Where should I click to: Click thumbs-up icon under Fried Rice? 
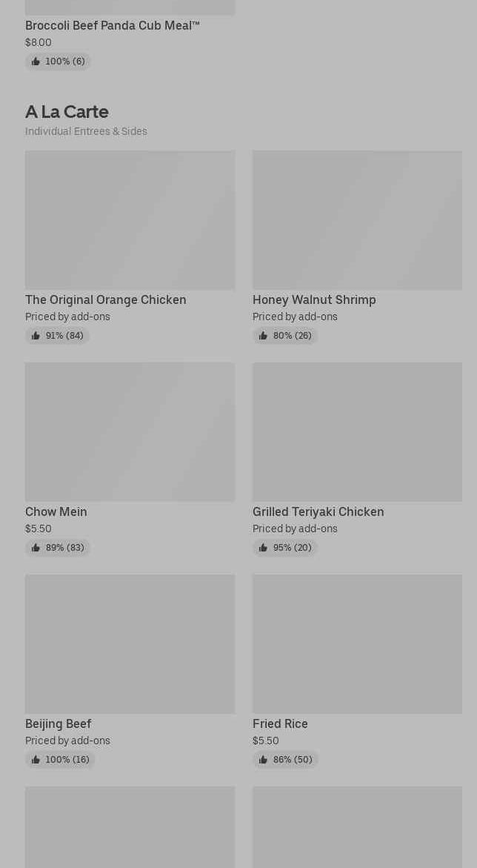(264, 760)
